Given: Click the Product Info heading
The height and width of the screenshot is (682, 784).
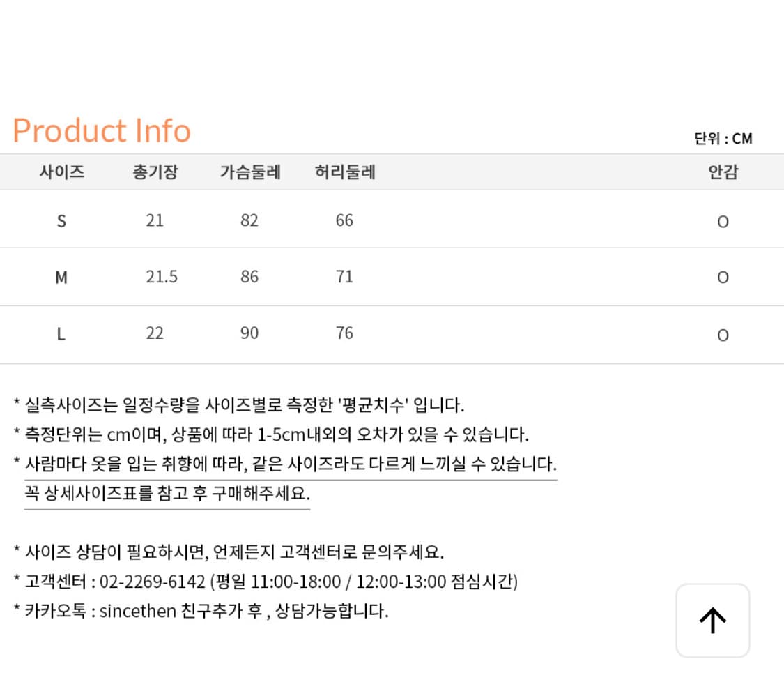Looking at the screenshot, I should coord(102,130).
